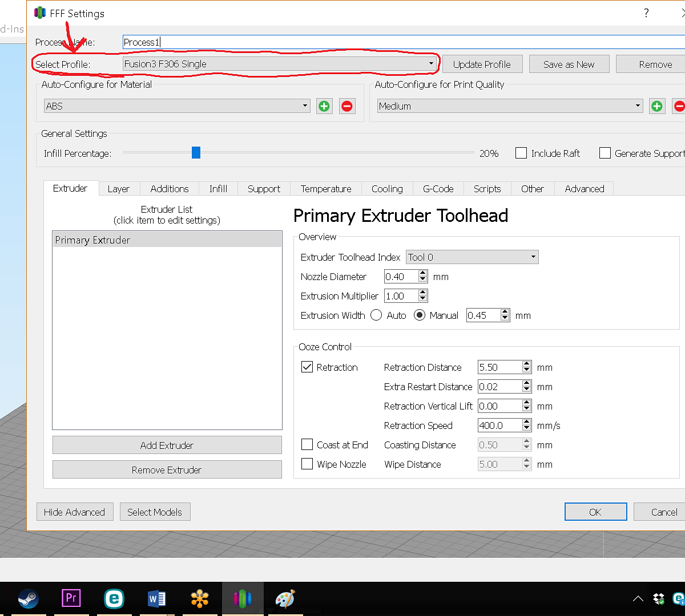Check the Generate Support option
This screenshot has width=685, height=616.
605,153
